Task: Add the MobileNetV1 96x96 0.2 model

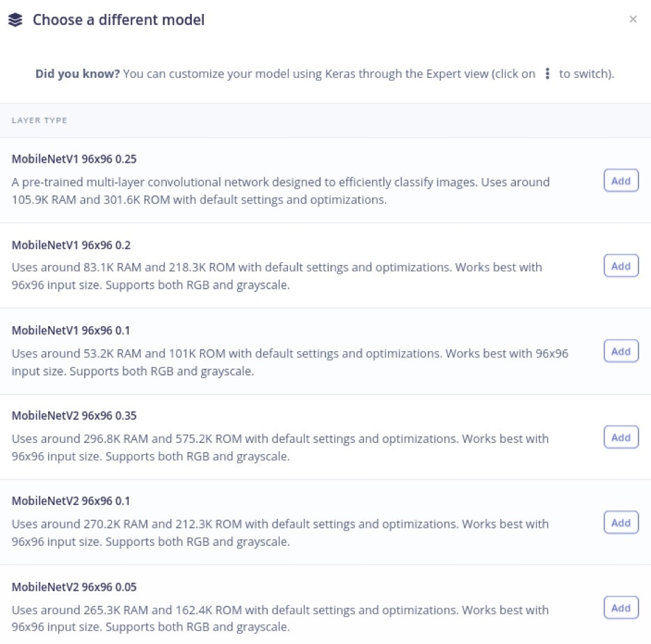Action: tap(620, 266)
